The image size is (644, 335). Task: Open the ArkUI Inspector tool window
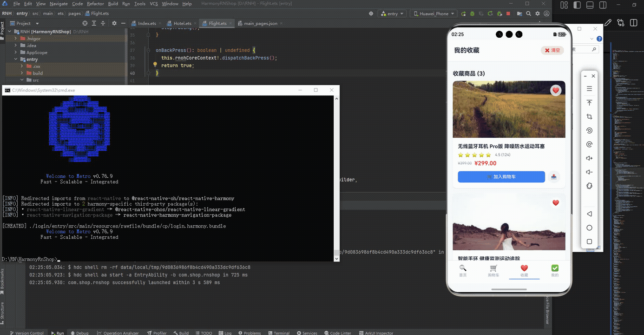[375, 333]
